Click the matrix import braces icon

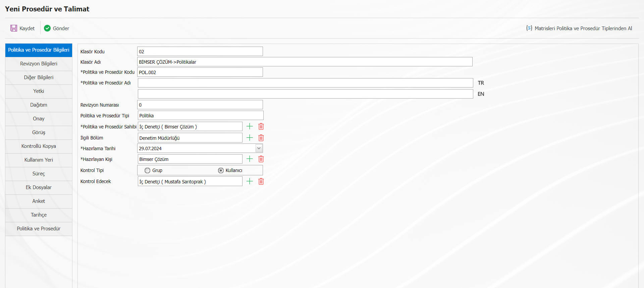tap(529, 28)
